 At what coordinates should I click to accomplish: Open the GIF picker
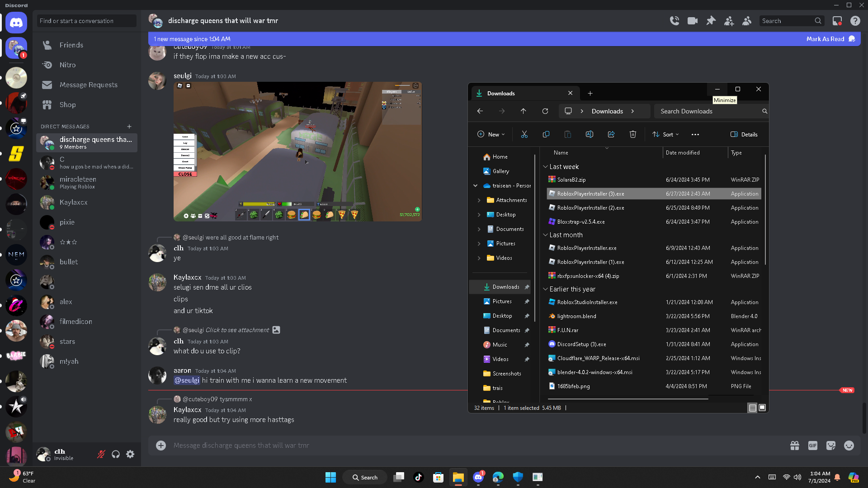point(813,446)
